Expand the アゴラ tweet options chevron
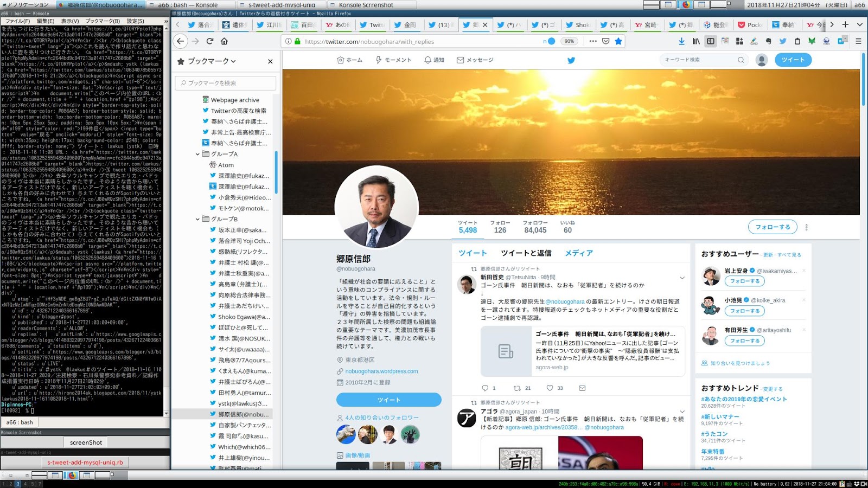This screenshot has height=488, width=868. (682, 412)
